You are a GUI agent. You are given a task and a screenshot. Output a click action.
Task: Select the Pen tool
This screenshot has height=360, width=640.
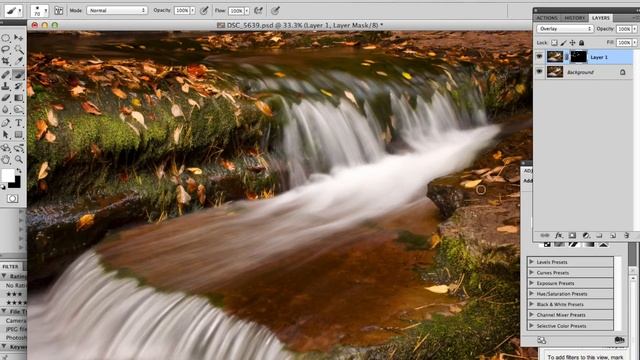click(x=6, y=123)
